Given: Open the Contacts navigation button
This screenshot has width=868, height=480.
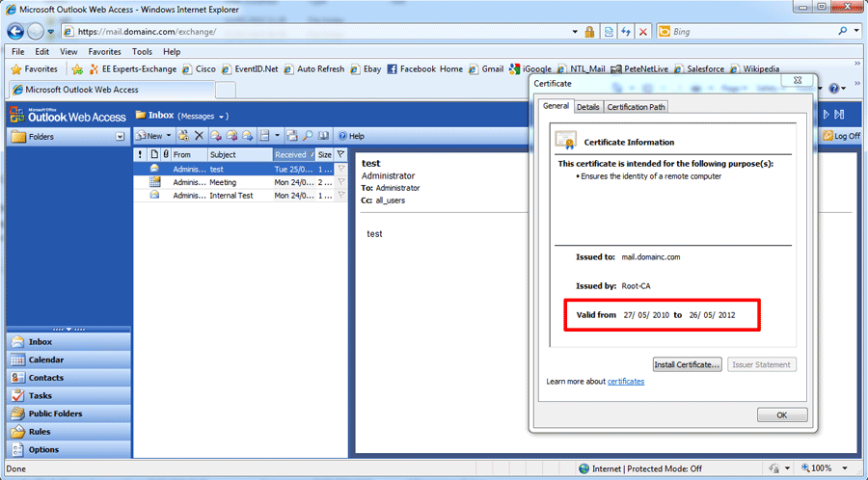Looking at the screenshot, I should pos(68,378).
